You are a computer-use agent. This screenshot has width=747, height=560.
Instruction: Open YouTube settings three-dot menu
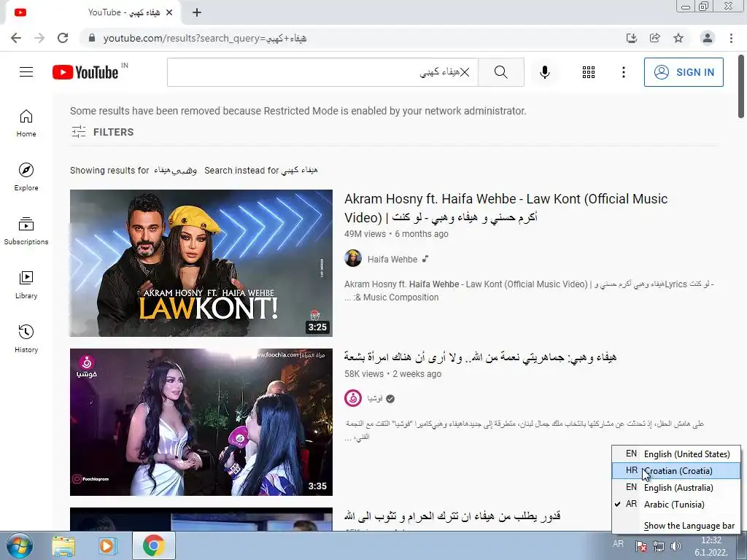point(623,72)
